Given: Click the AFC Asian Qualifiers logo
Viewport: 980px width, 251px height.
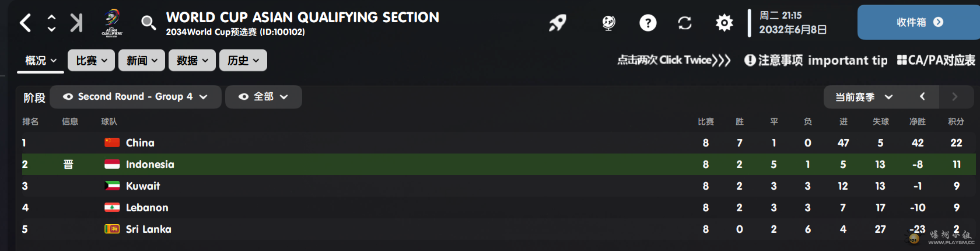Looking at the screenshot, I should pos(112,23).
